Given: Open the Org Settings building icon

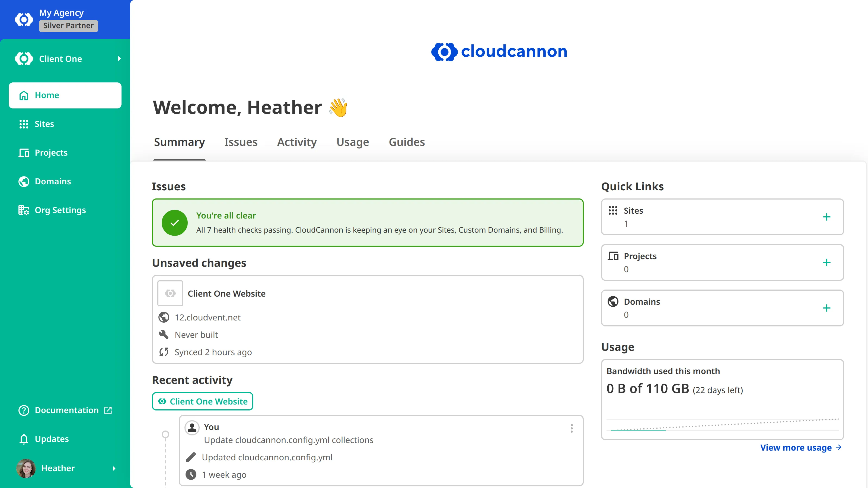Looking at the screenshot, I should pos(24,210).
